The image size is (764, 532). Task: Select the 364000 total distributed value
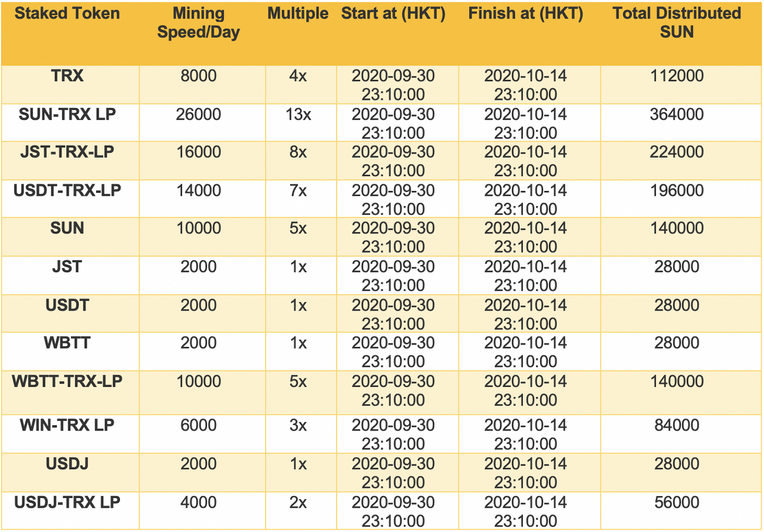point(677,114)
